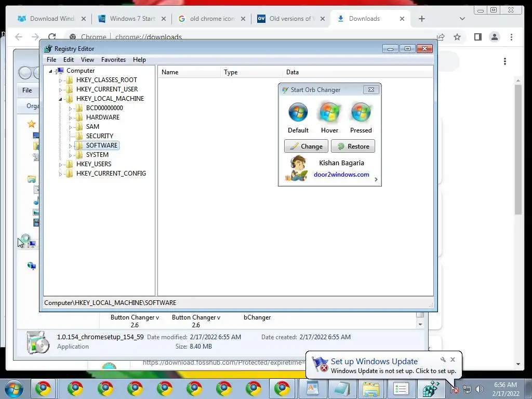The width and height of the screenshot is (532, 399).
Task: Go back in Chrome
Action: click(19, 37)
